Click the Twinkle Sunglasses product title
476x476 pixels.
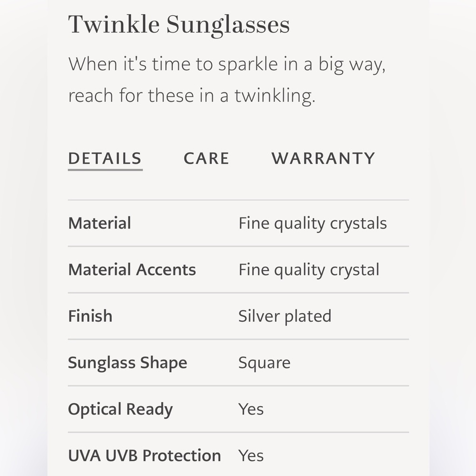pos(179,25)
